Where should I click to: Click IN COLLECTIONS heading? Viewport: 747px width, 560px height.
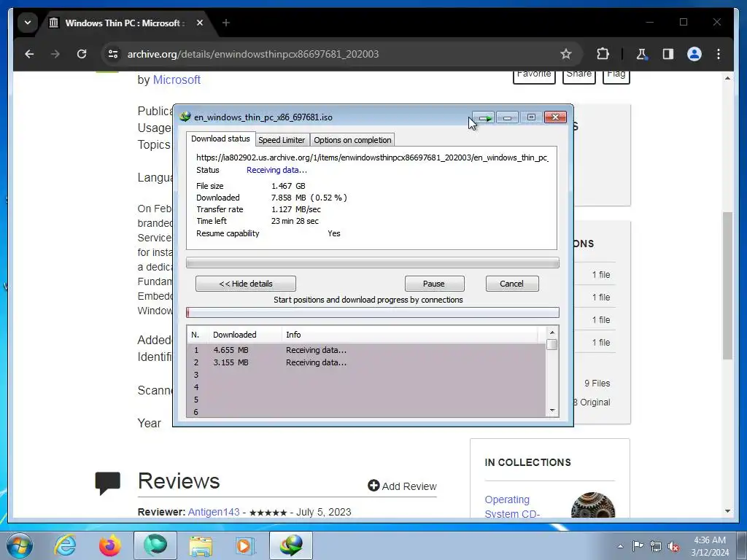coord(527,462)
